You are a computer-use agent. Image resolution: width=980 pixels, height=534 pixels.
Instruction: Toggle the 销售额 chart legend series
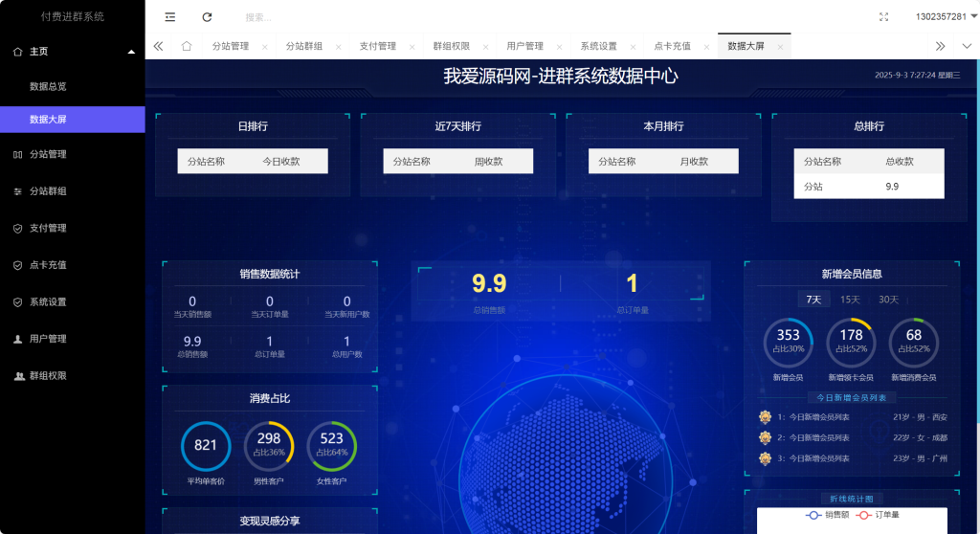[828, 515]
